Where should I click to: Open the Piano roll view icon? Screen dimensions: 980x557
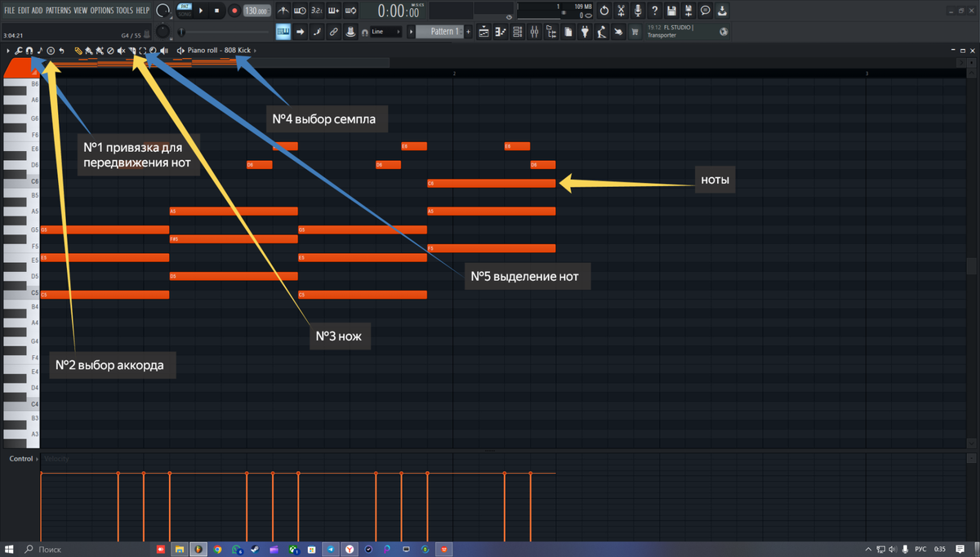(501, 31)
